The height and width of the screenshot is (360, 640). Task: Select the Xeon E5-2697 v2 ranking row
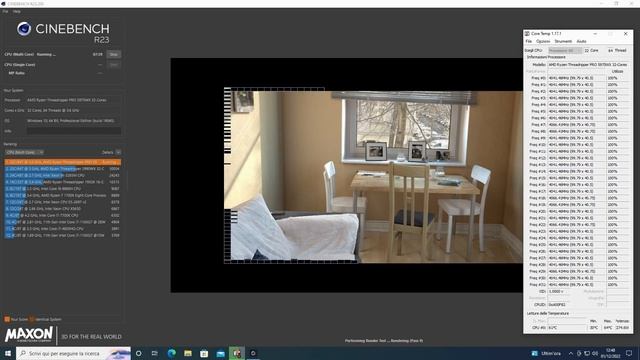pos(63,202)
